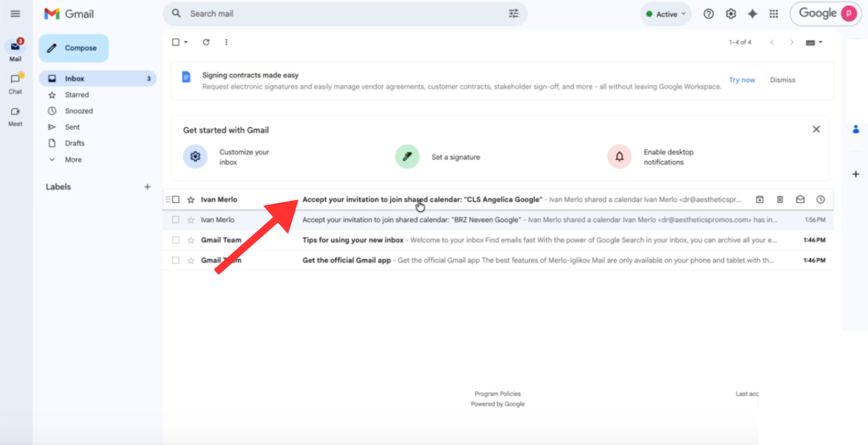Show search options filter icon
This screenshot has height=445, width=868.
[x=513, y=14]
